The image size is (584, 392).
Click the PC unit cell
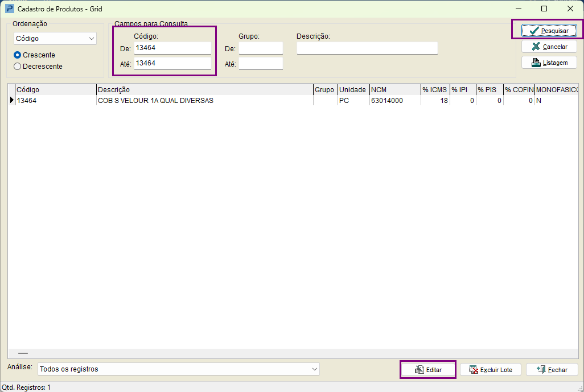click(353, 101)
